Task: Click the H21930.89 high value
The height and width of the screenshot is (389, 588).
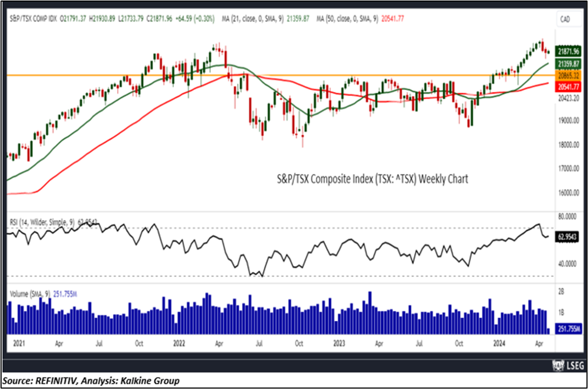Action: tap(101, 19)
